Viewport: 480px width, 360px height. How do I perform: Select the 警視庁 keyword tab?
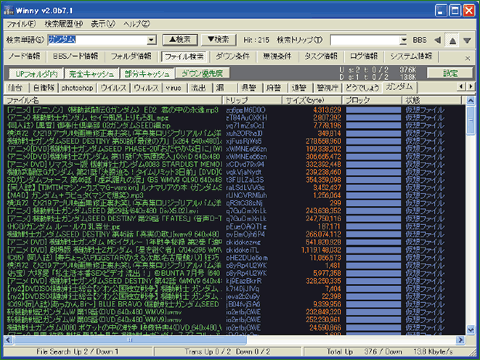click(x=327, y=88)
